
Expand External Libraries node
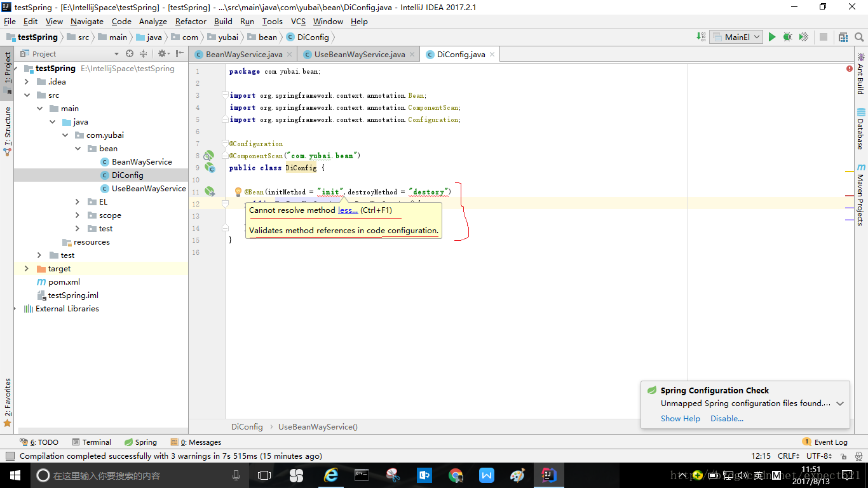coord(15,308)
